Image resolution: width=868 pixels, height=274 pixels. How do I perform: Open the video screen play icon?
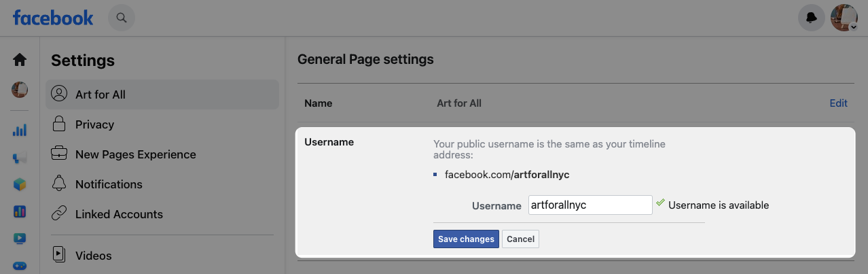[20, 239]
